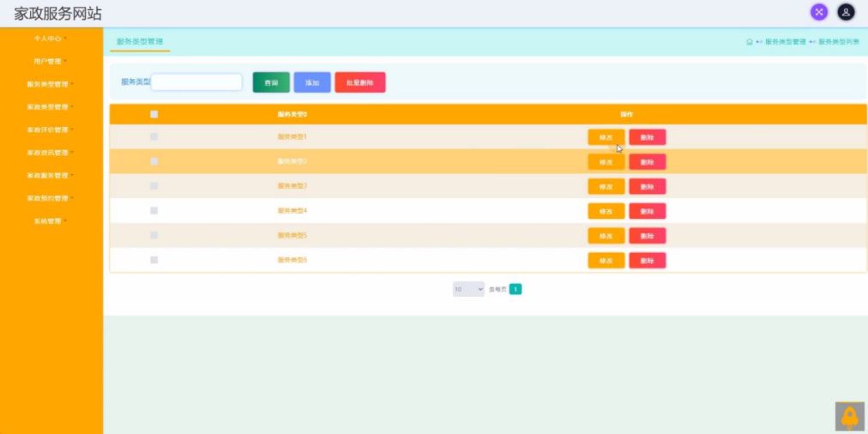
Task: Expand the 家政资讯管理 sidebar menu
Action: coord(50,152)
